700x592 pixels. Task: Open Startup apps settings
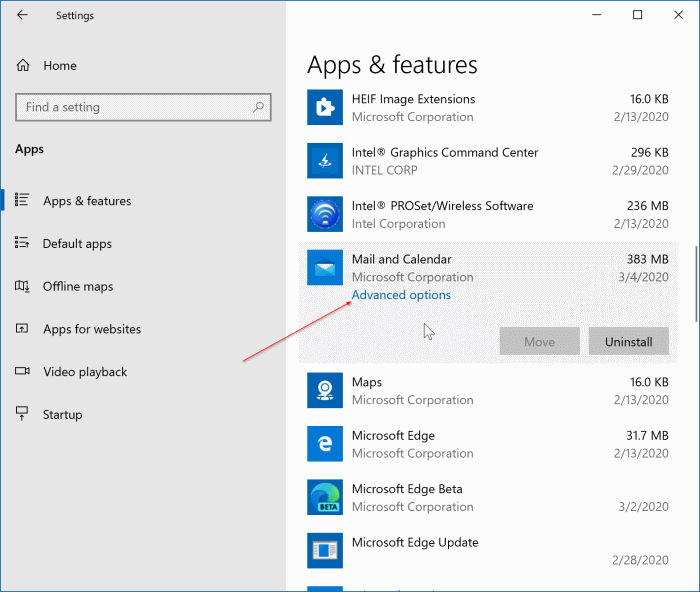pyautogui.click(x=62, y=415)
